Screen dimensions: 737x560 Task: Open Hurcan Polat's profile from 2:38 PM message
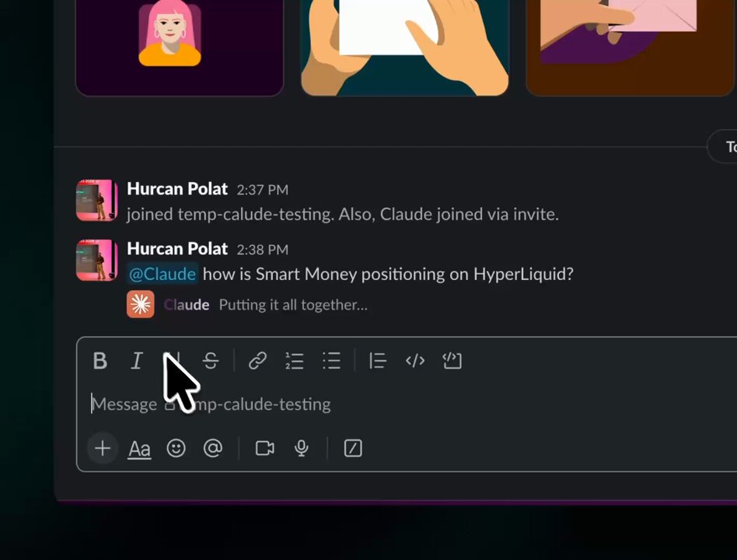coord(177,248)
